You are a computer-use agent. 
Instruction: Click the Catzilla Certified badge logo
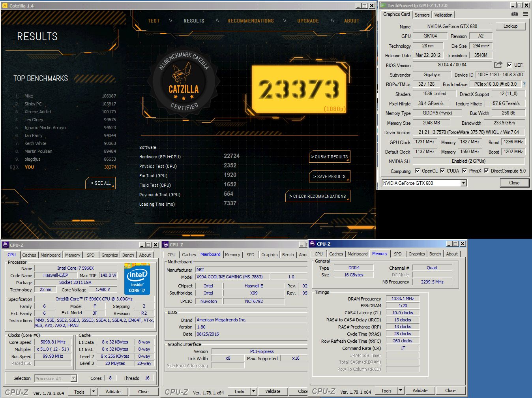184,81
